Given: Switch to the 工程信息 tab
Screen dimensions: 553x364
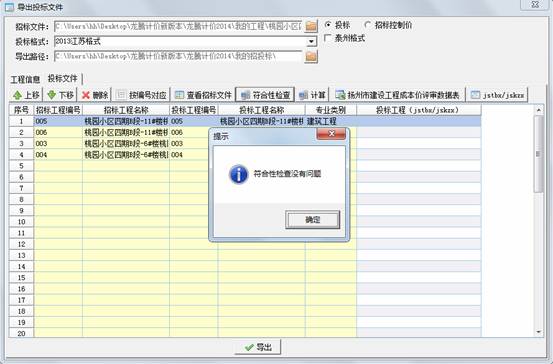Looking at the screenshot, I should tap(25, 79).
